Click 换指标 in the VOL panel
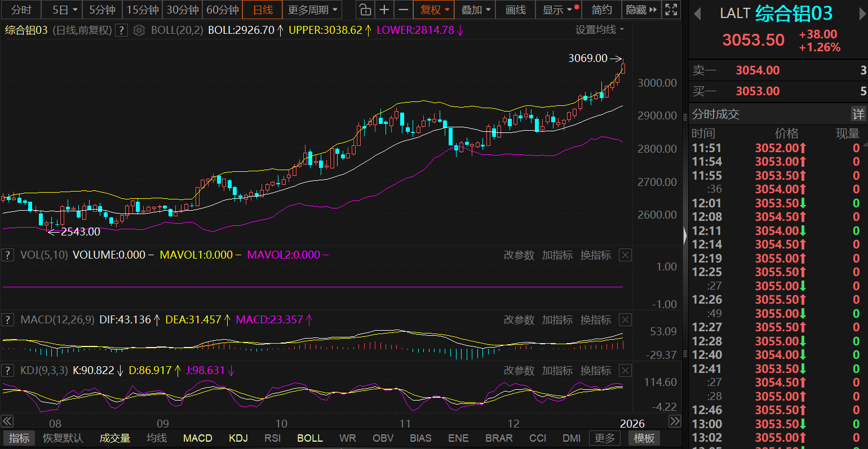The height and width of the screenshot is (449, 868). [x=595, y=255]
